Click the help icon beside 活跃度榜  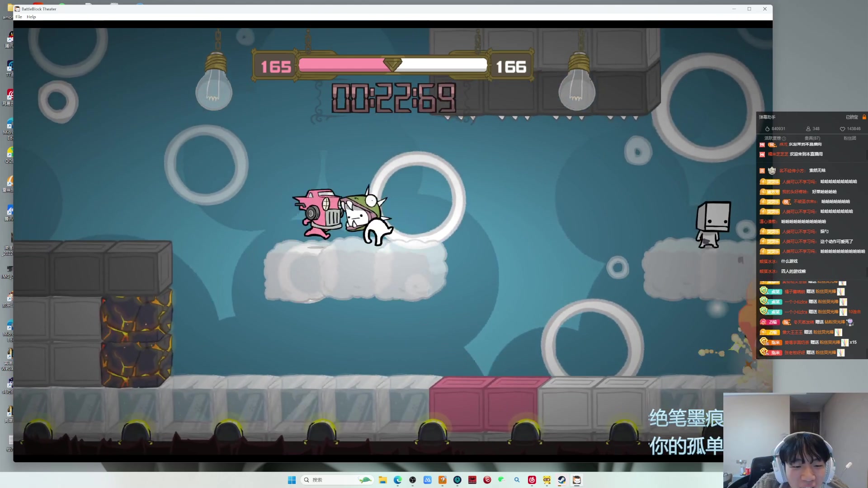[784, 138]
